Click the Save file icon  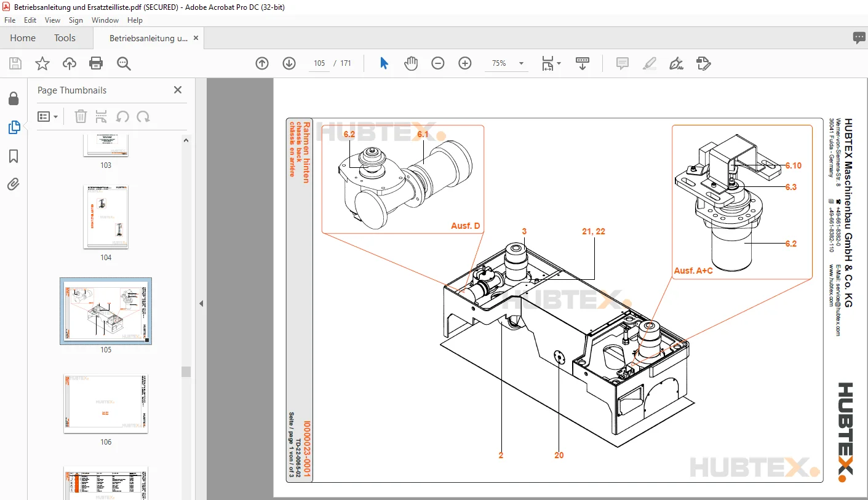point(15,63)
